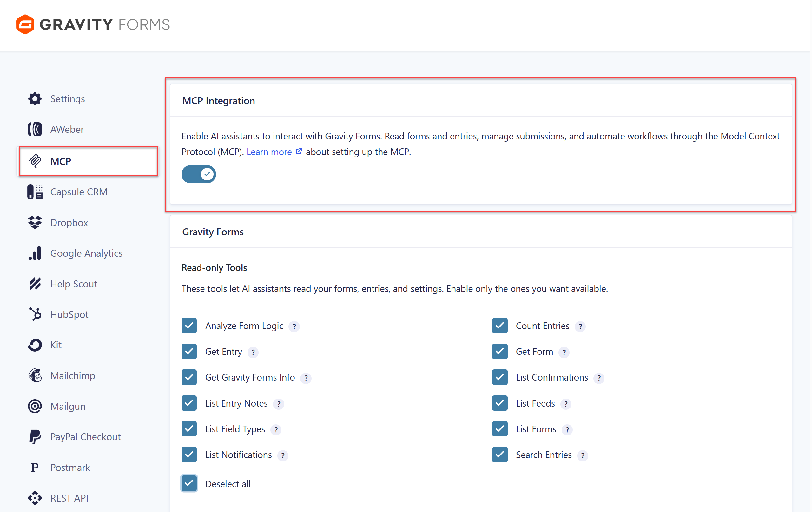812x512 pixels.
Task: Click the Postmark P icon
Action: 34,468
